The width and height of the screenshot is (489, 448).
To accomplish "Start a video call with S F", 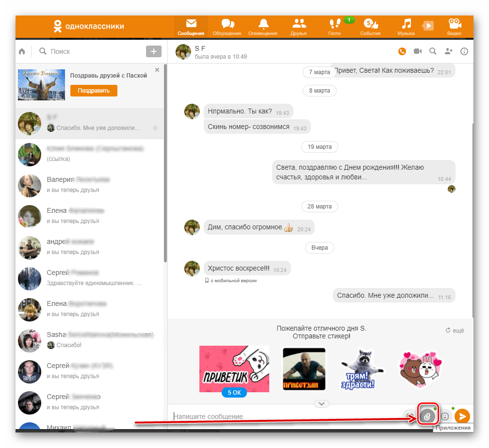I will 418,51.
